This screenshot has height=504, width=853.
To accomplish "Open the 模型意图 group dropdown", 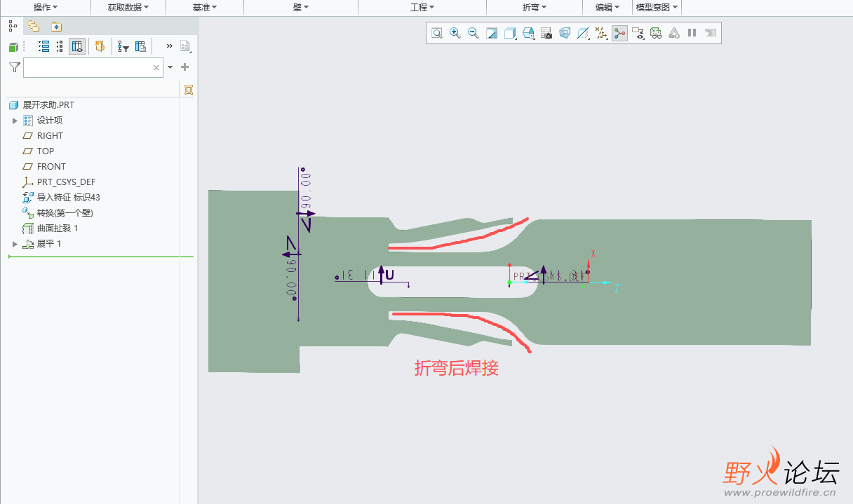I will click(657, 7).
